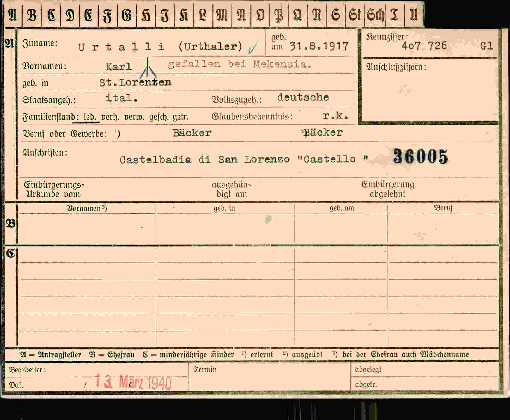Click the first name 'Karl'

pyautogui.click(x=119, y=67)
